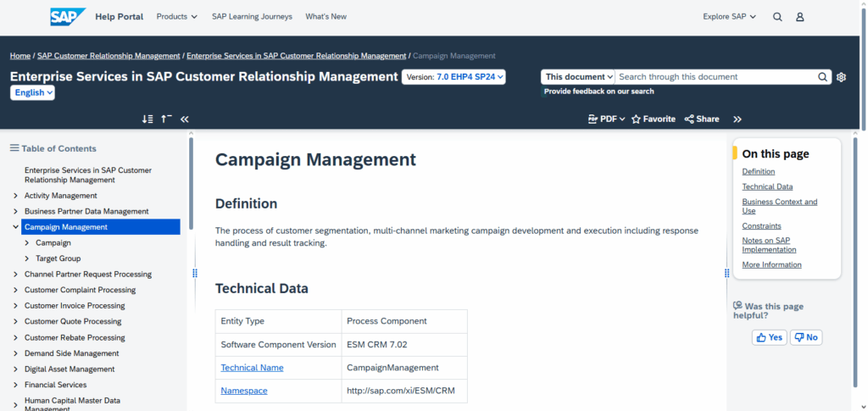Go to Help Portal home title

(x=119, y=17)
